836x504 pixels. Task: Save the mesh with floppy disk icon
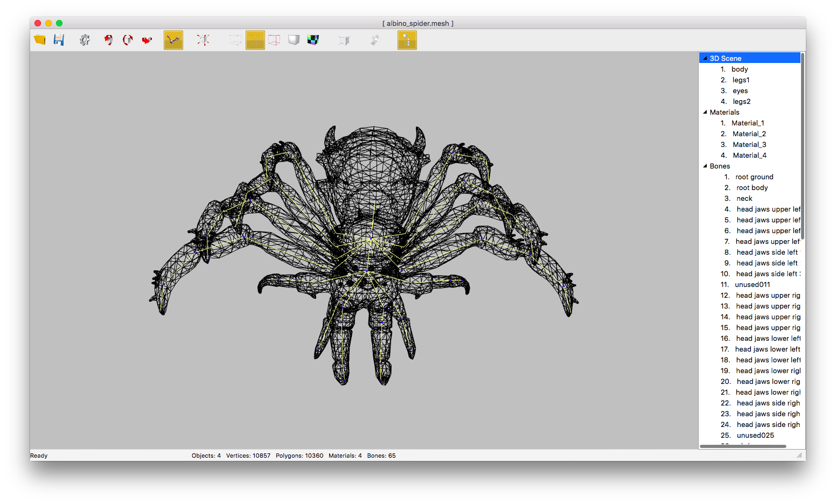point(59,40)
